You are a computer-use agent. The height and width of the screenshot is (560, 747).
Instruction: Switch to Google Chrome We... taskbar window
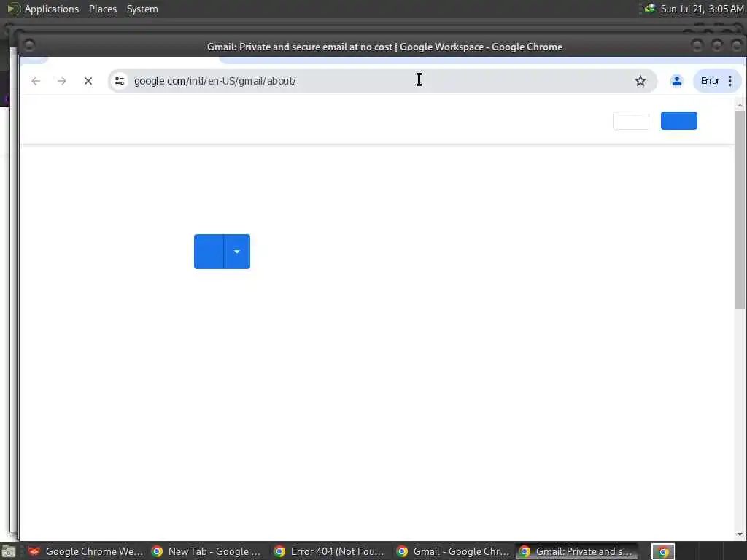(x=86, y=551)
